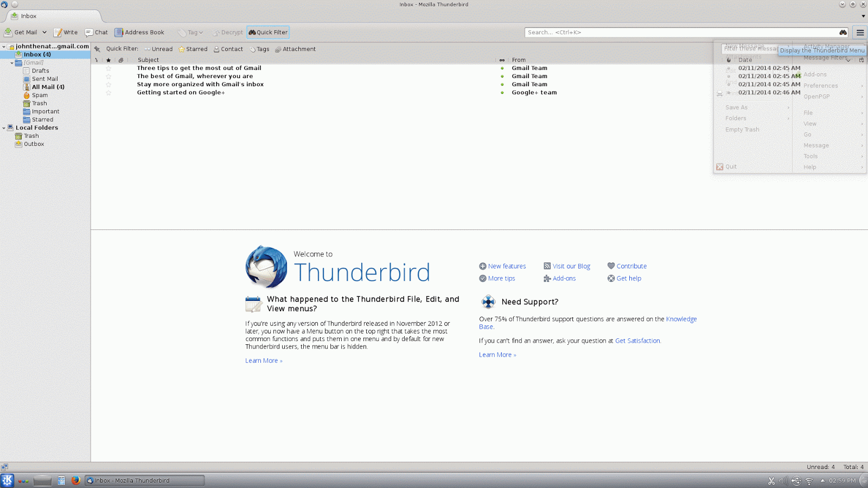The width and height of the screenshot is (868, 488).
Task: Open 'Stay more organized with Gmail's inbox' message
Action: 200,85
